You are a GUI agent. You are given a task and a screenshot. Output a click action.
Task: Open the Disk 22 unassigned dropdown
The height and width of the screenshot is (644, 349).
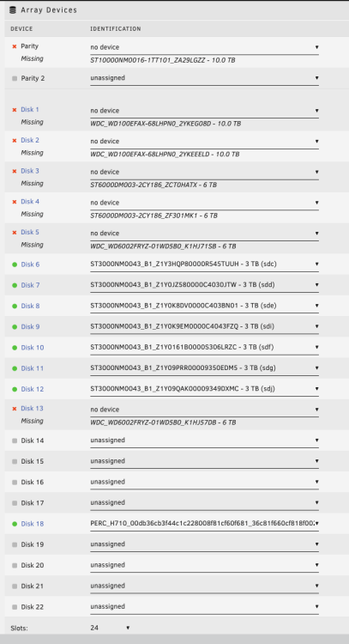(x=205, y=607)
